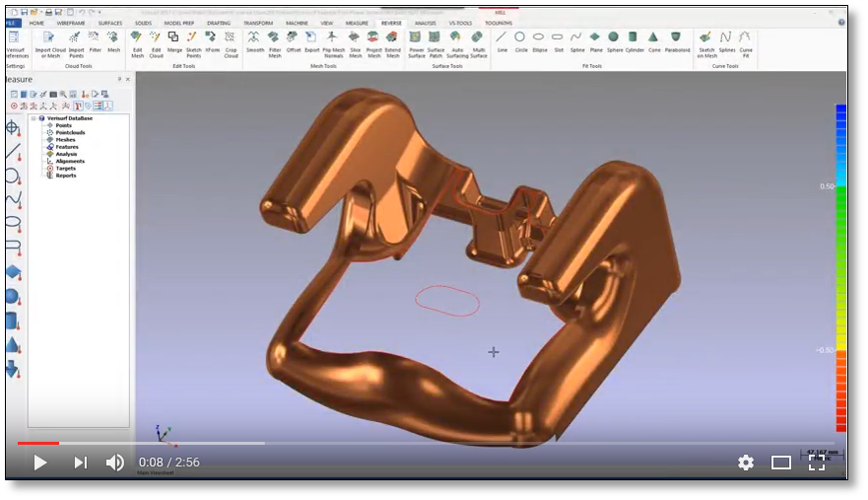Select the Sphere fit tool
Screen dimensions: 868x500
pyautogui.click(x=615, y=42)
